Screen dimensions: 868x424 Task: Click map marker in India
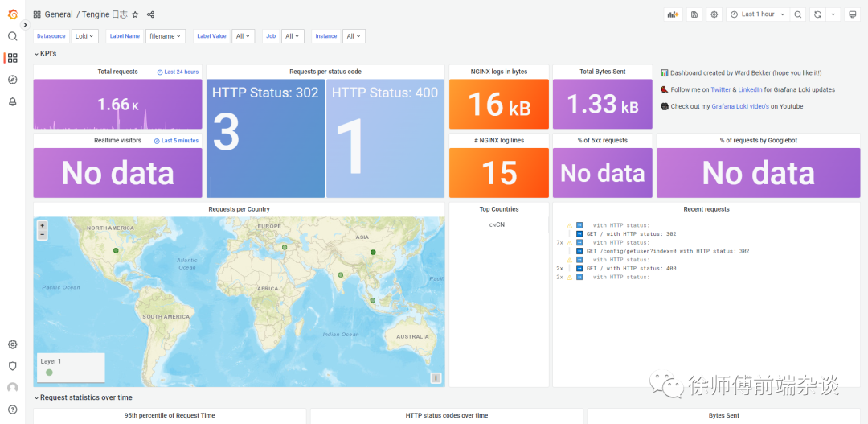tap(341, 275)
